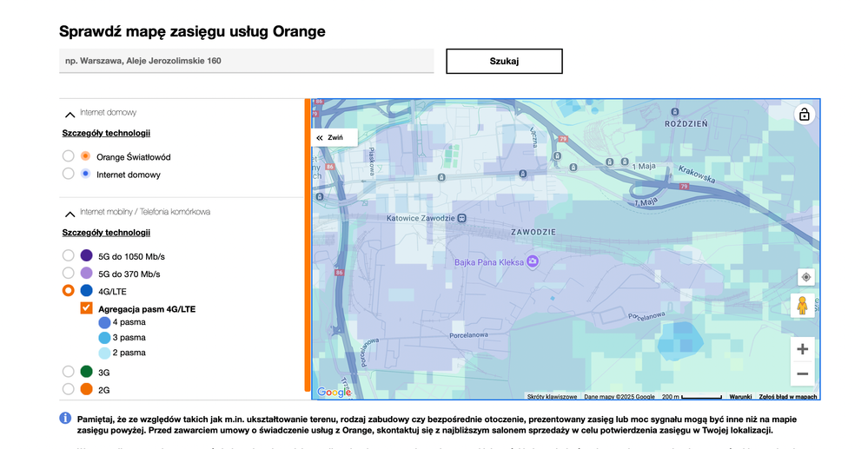The image size is (868, 449).
Task: Select the Orange Światłowód radio button
Action: pyautogui.click(x=68, y=156)
